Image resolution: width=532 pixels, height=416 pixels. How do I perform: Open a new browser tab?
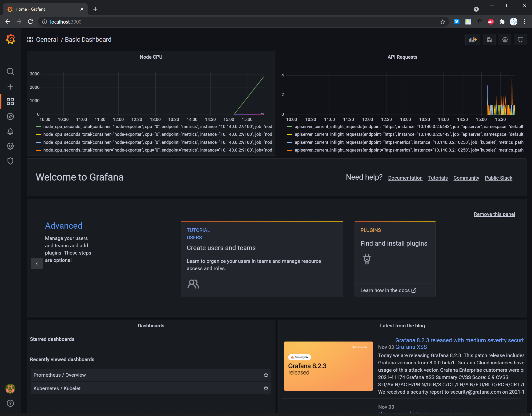pyautogui.click(x=95, y=9)
